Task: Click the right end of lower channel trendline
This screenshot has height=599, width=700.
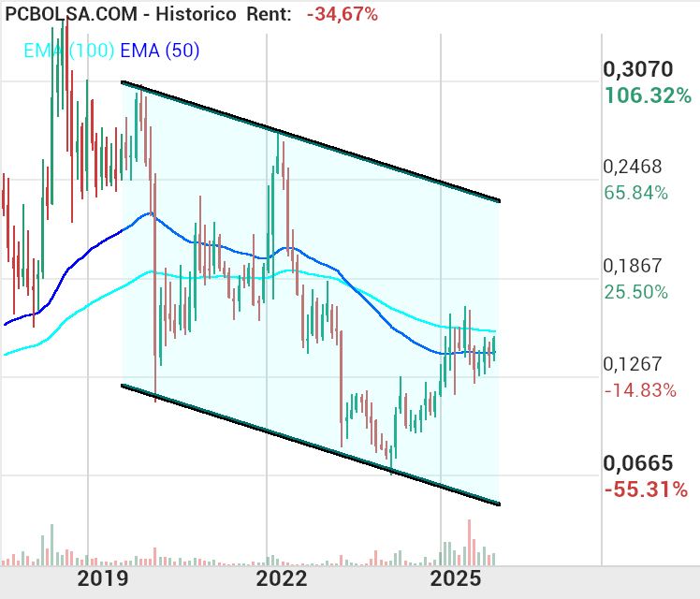Action: coord(499,504)
